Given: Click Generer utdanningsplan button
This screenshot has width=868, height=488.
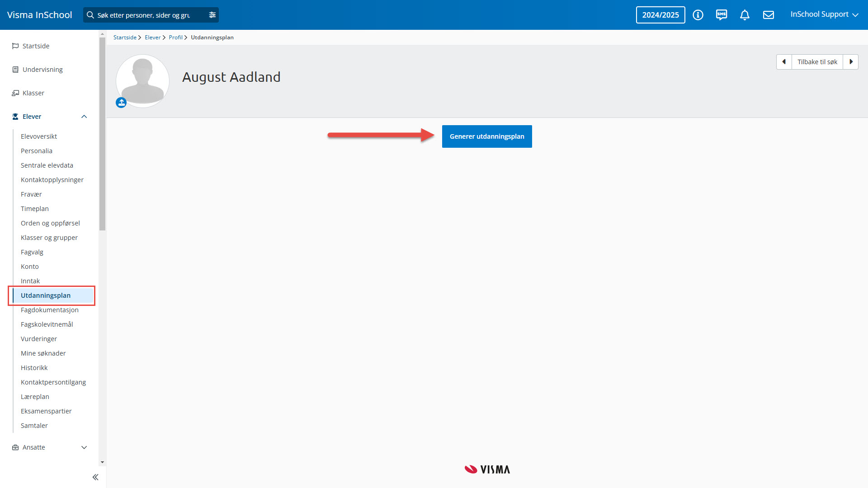Looking at the screenshot, I should (x=487, y=136).
